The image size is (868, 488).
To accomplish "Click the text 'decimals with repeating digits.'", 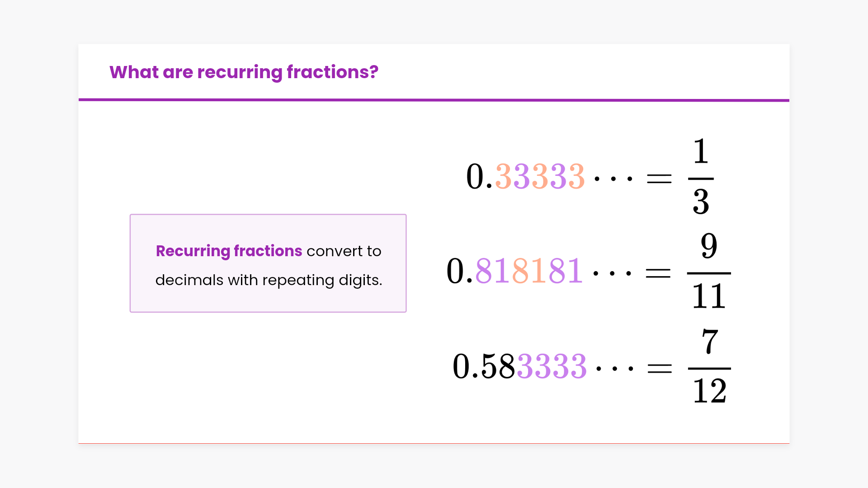I will click(x=269, y=280).
